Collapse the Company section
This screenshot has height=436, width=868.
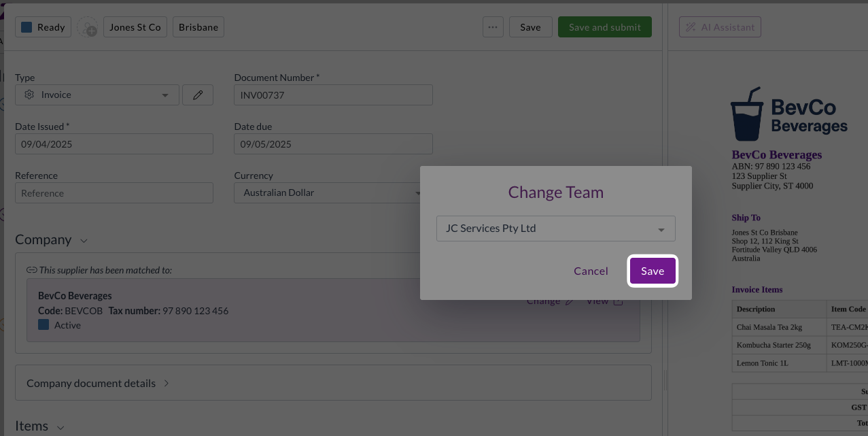click(84, 241)
